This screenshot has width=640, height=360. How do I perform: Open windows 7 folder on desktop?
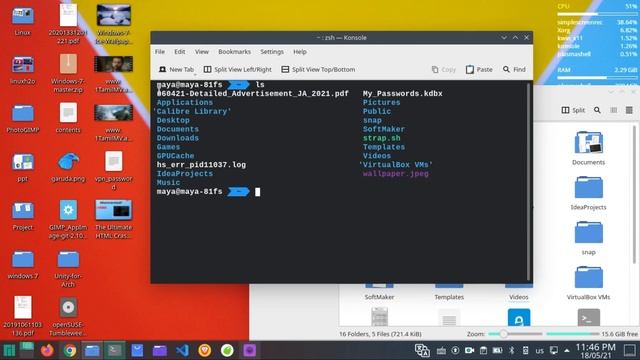tap(22, 264)
